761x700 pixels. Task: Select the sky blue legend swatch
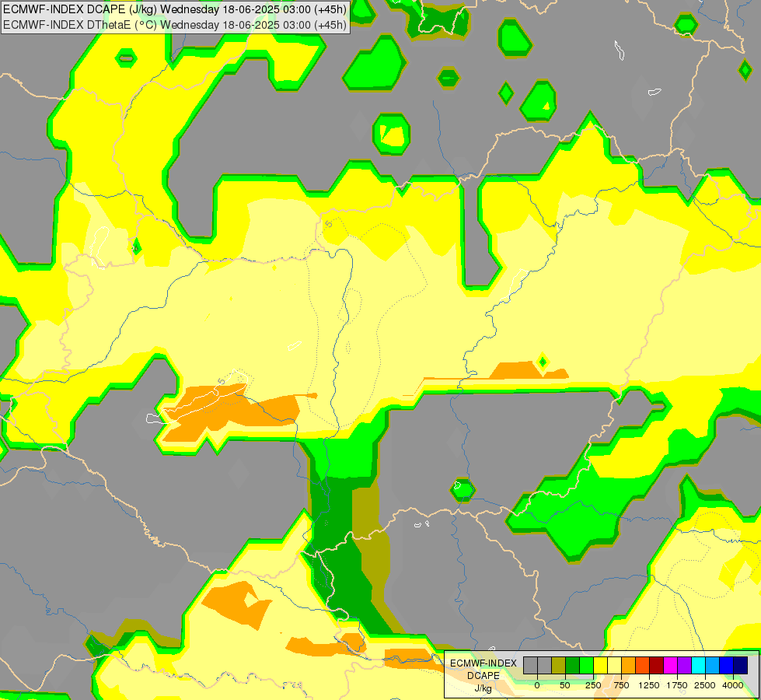713,665
